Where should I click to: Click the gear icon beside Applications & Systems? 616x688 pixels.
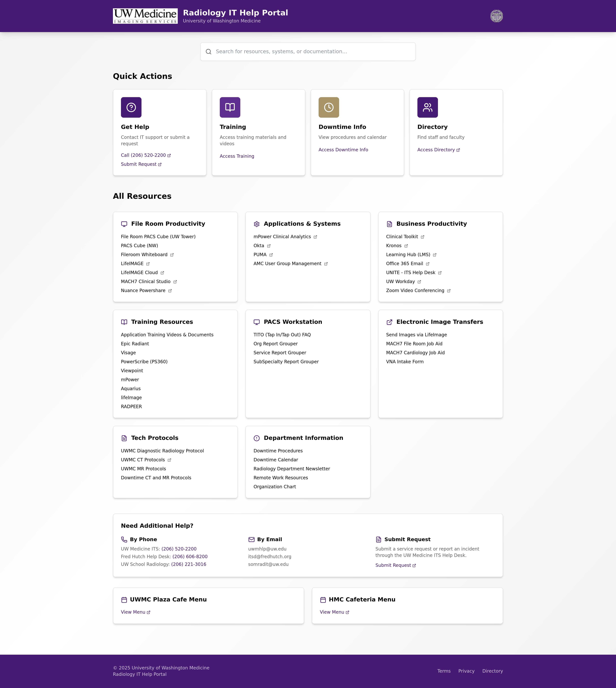point(257,224)
